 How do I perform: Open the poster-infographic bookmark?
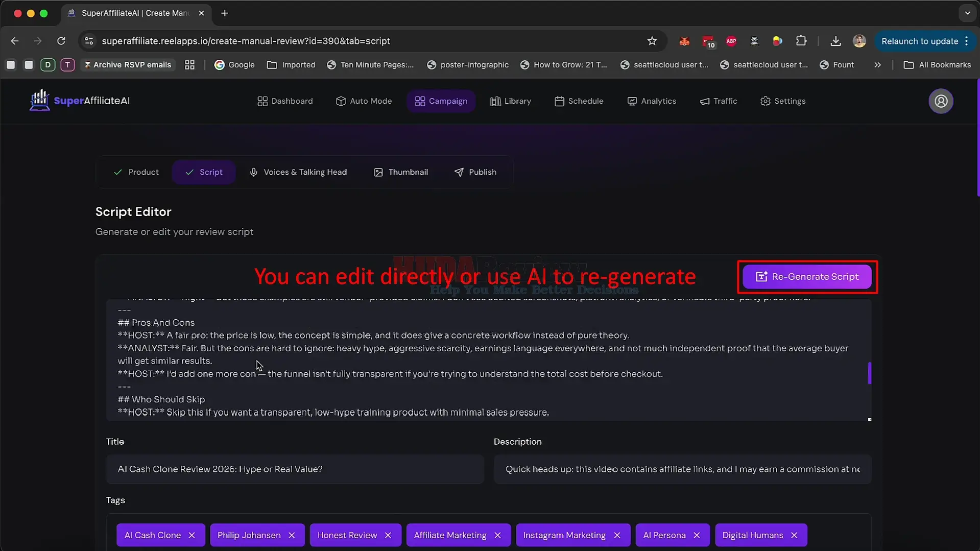pyautogui.click(x=468, y=65)
